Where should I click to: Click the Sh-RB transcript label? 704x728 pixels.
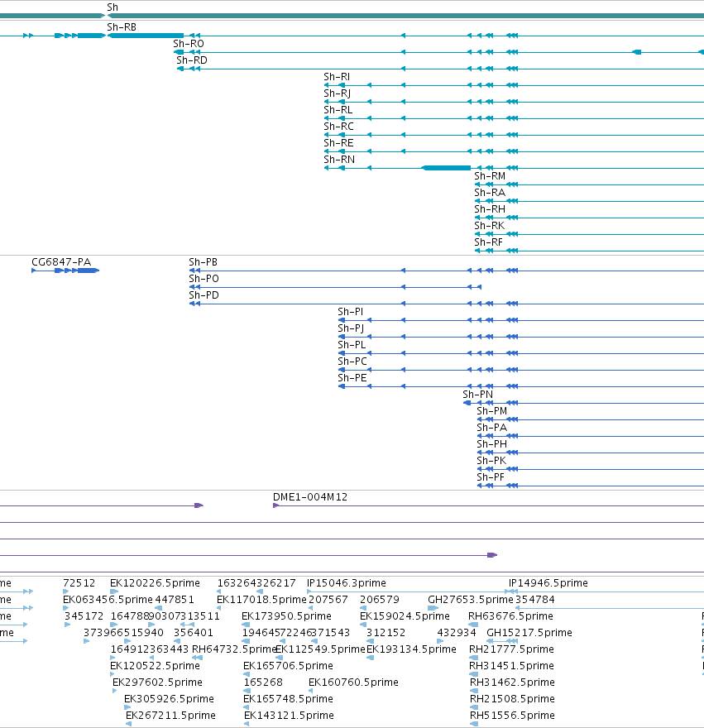pyautogui.click(x=122, y=27)
